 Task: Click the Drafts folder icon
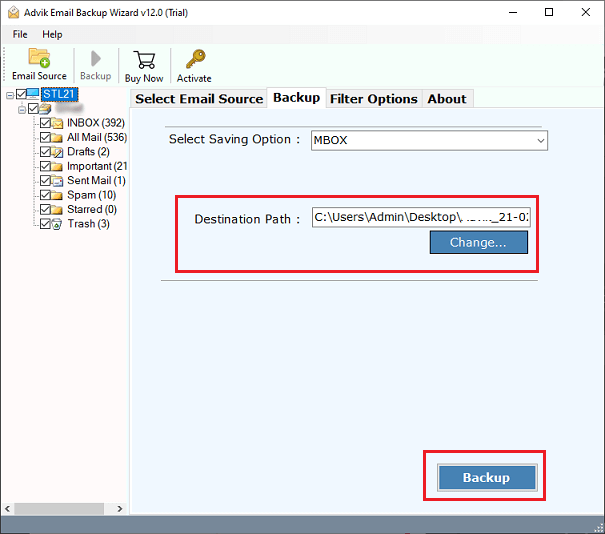tap(57, 152)
